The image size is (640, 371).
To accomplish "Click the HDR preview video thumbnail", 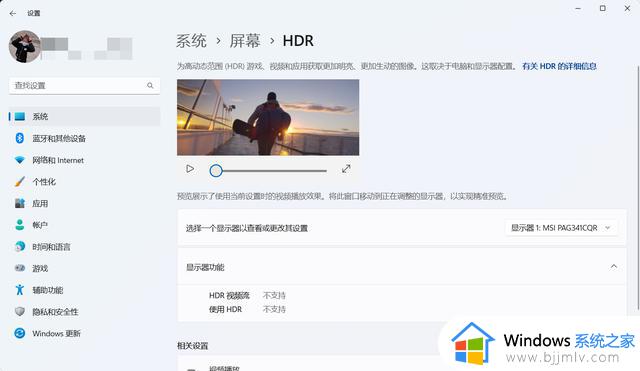I will coord(268,117).
